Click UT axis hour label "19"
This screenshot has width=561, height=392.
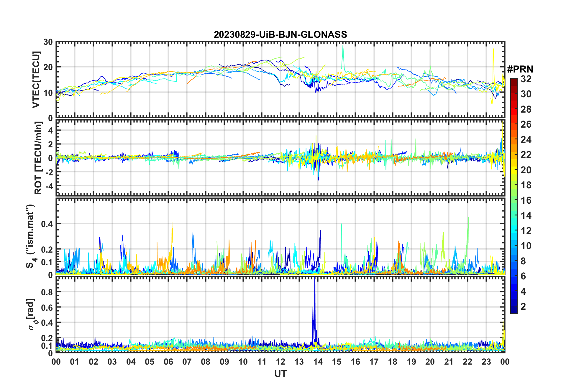click(411, 362)
